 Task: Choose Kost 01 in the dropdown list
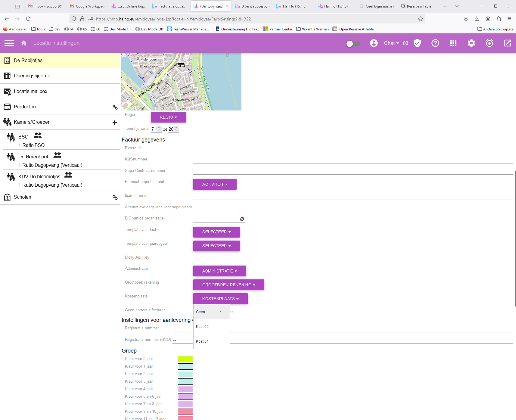pos(202,341)
